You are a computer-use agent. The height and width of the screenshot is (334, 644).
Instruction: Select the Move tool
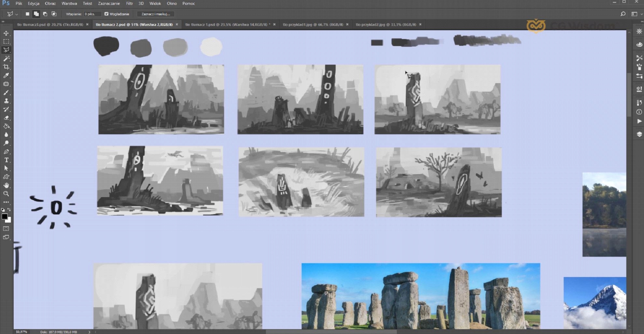(6, 33)
